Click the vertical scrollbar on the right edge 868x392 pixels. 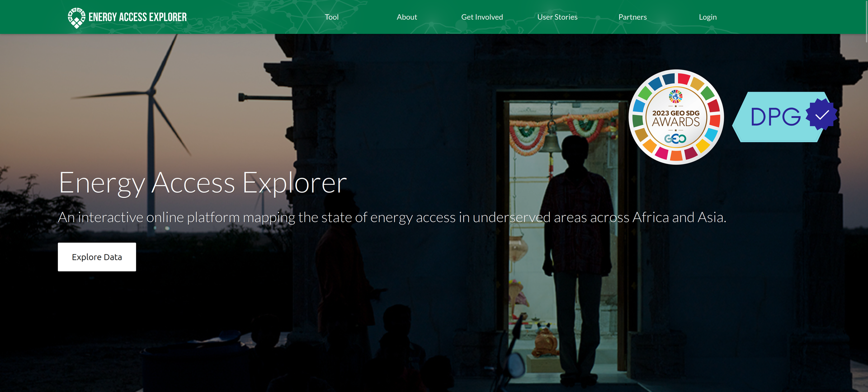(865, 23)
